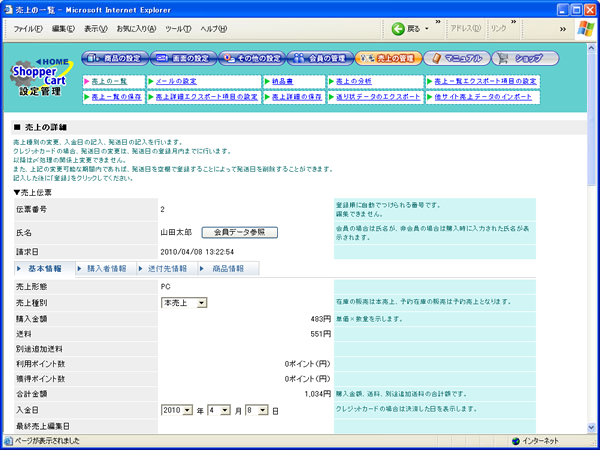
Task: Follow the 売上の分析 link
Action: [x=354, y=82]
